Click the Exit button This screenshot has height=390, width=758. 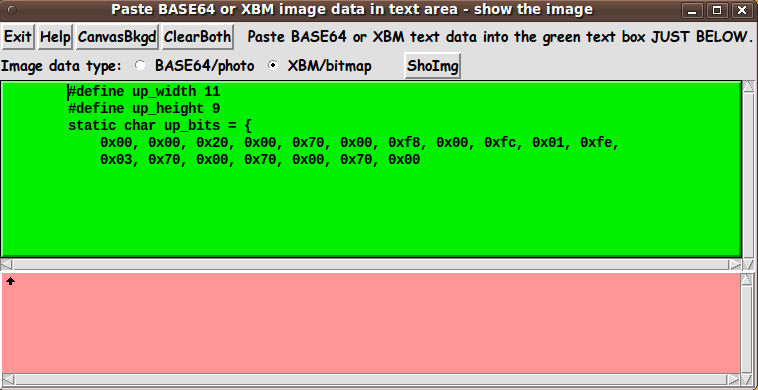click(18, 37)
